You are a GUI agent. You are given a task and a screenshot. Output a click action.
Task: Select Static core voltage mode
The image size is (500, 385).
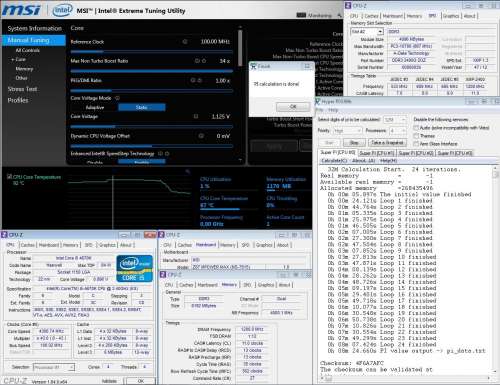142,107
